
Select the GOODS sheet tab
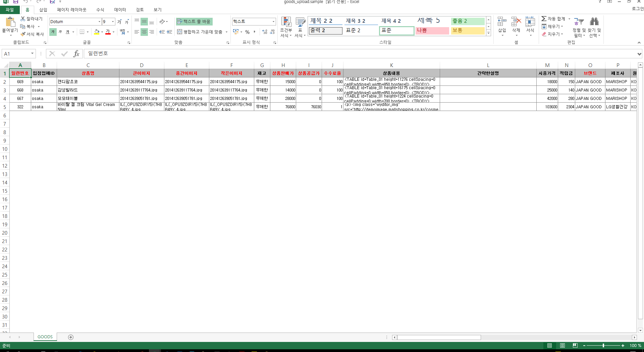point(45,337)
